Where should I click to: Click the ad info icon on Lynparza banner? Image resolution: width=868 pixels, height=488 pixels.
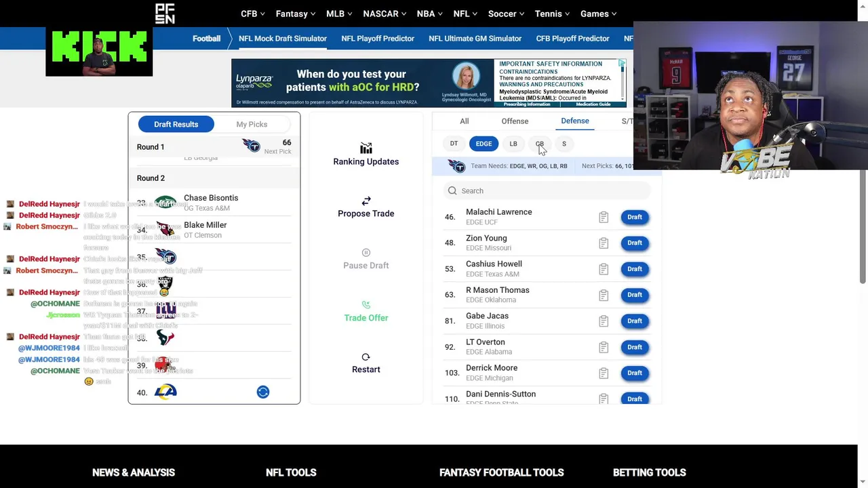622,64
